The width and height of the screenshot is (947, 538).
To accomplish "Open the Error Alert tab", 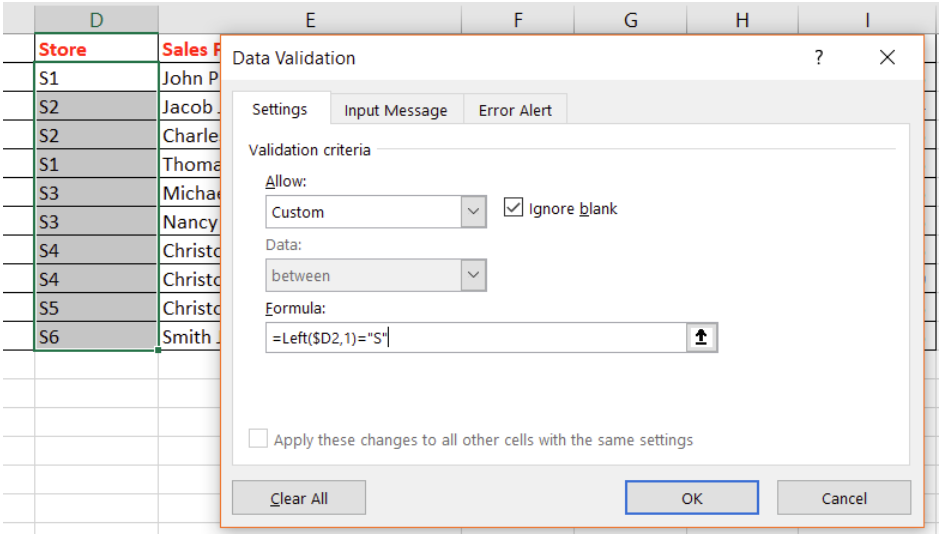I will pyautogui.click(x=515, y=111).
